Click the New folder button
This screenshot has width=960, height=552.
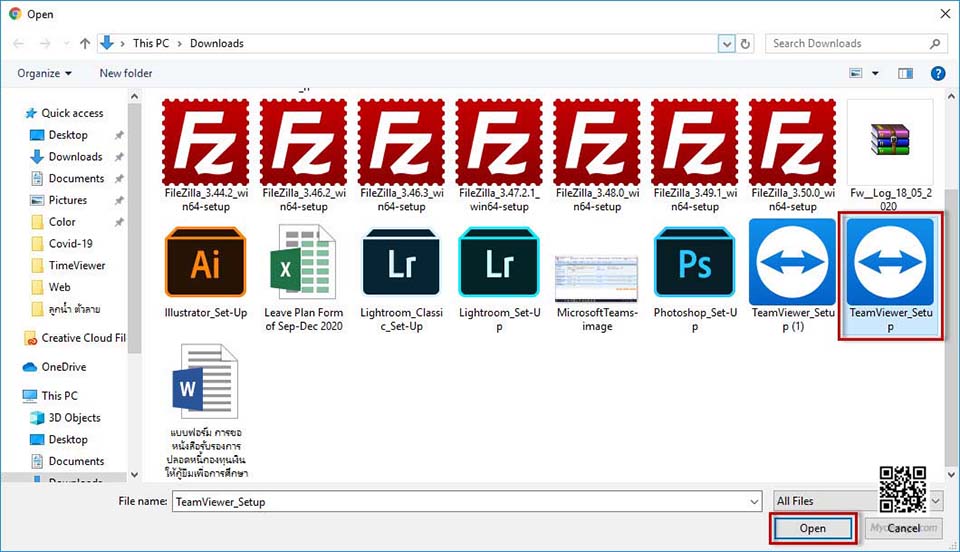pos(126,73)
